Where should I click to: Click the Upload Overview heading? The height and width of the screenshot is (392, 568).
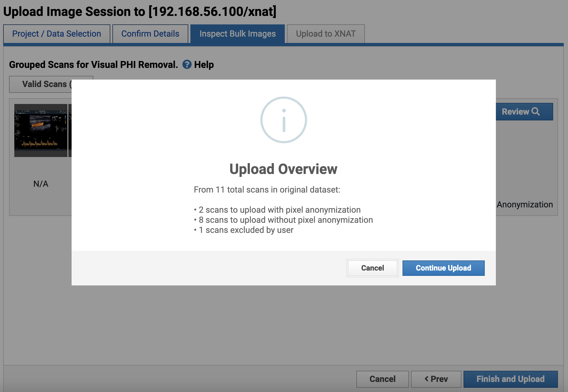click(x=283, y=169)
